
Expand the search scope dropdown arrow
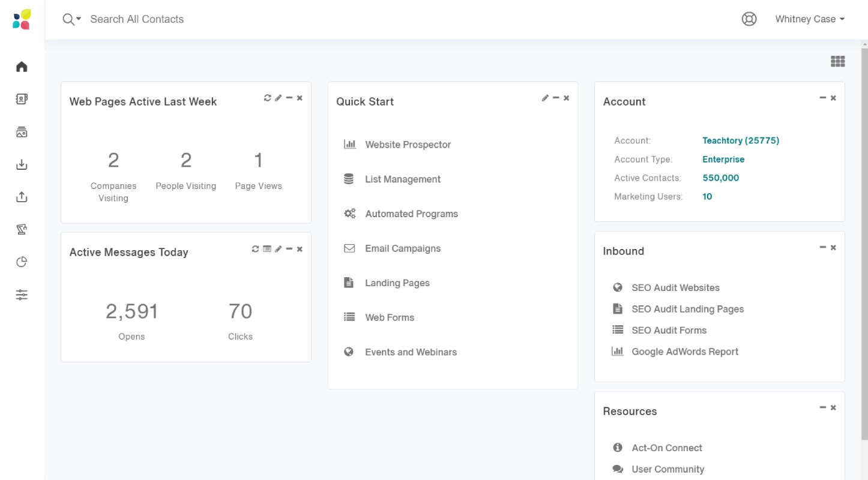tap(79, 19)
